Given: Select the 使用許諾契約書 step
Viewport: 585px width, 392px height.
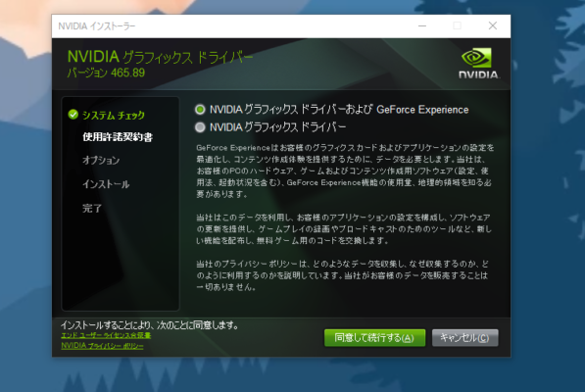Looking at the screenshot, I should (x=118, y=137).
